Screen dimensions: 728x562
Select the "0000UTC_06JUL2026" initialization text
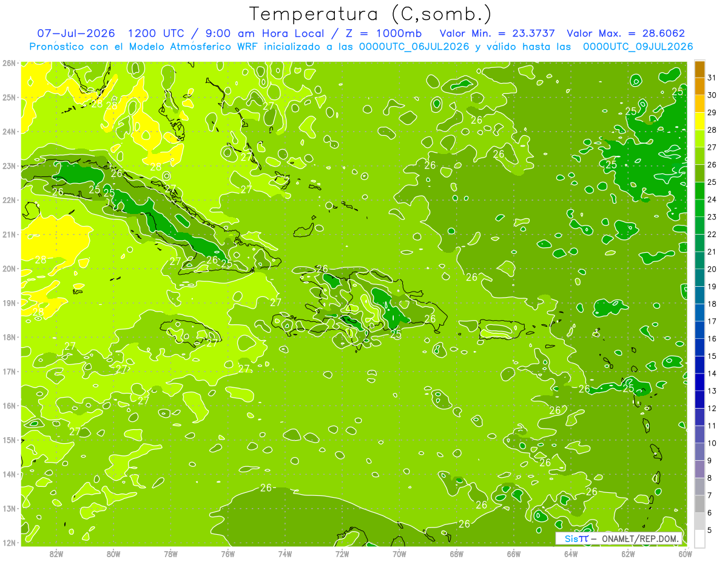pos(414,46)
